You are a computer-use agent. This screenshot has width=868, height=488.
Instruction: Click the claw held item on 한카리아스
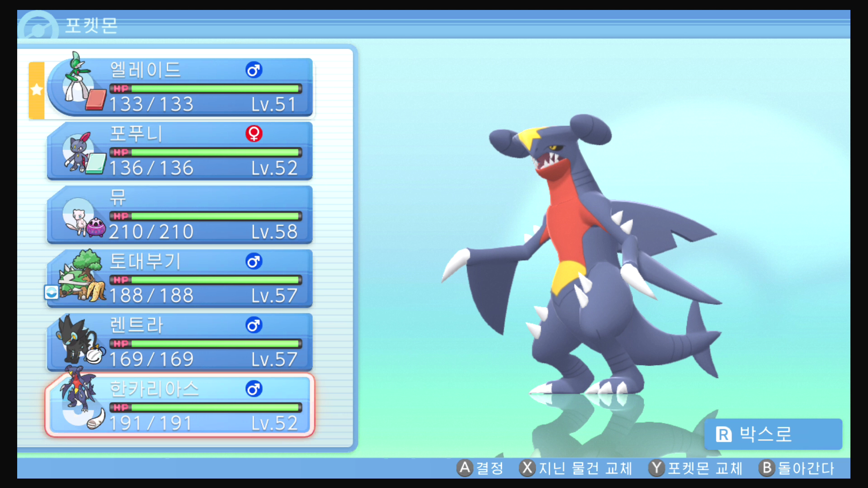(96, 419)
